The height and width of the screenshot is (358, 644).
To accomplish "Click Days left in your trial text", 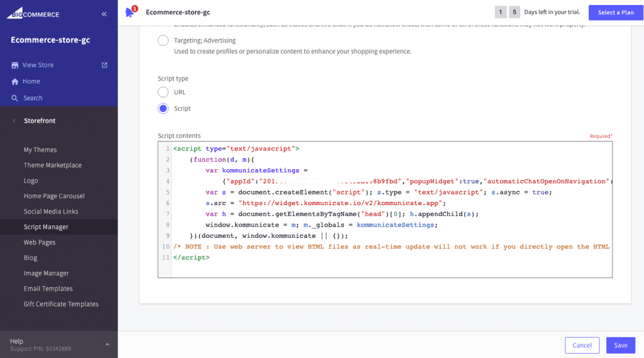I will coord(552,12).
